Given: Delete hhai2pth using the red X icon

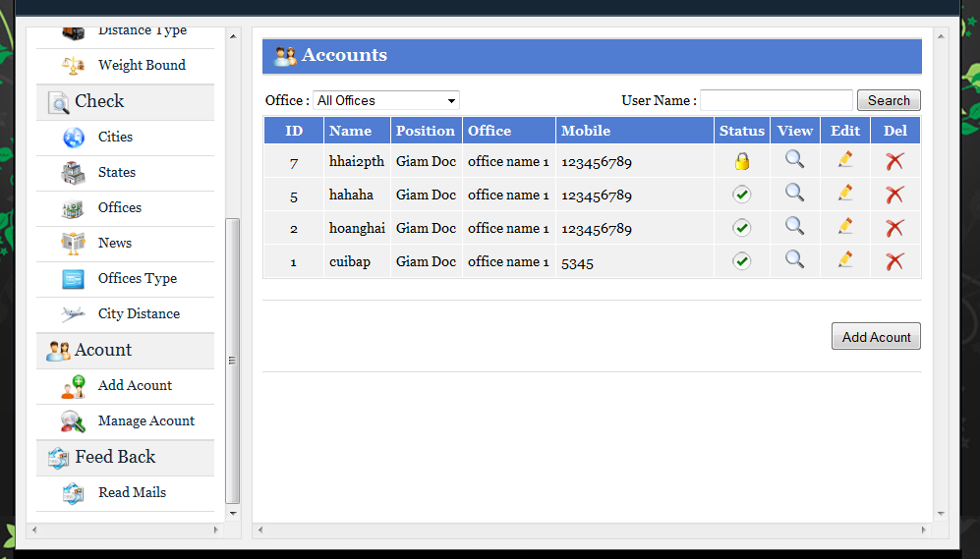Looking at the screenshot, I should [x=894, y=162].
